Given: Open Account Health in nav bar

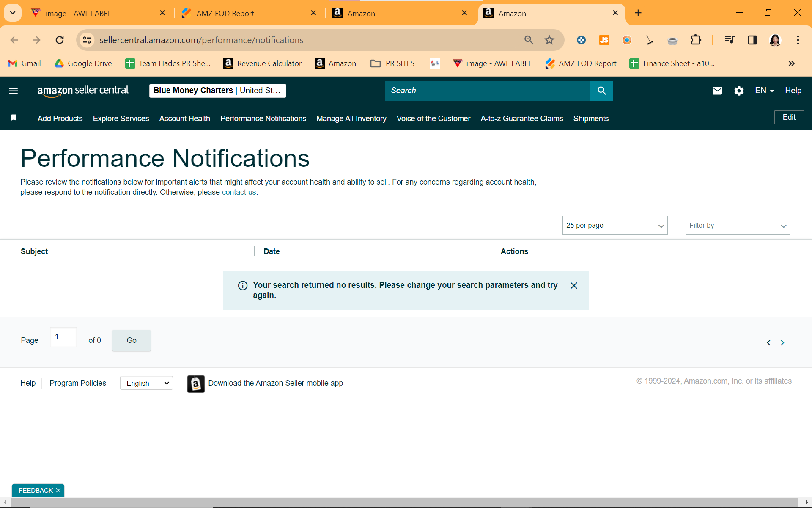Looking at the screenshot, I should point(184,119).
